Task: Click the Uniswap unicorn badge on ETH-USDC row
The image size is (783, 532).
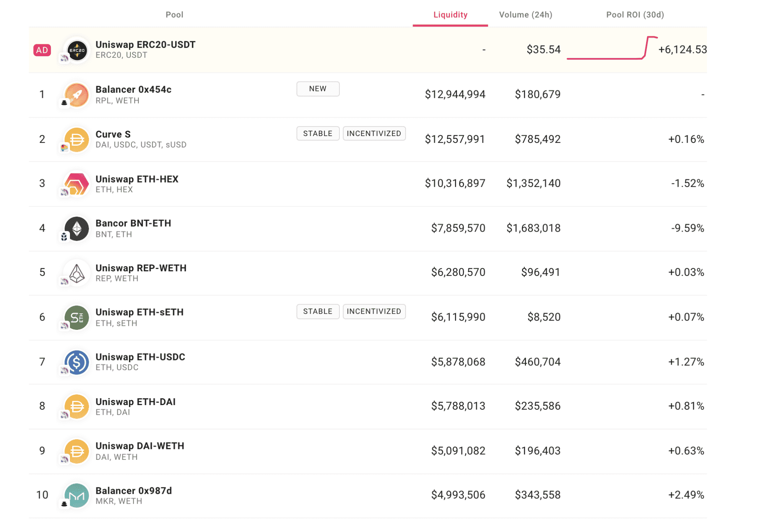Action: pos(64,370)
